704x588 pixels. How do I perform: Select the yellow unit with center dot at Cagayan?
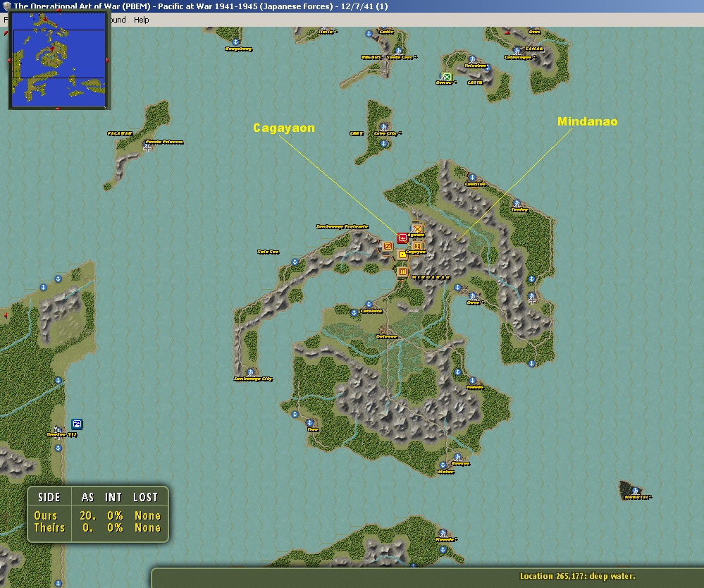point(402,255)
